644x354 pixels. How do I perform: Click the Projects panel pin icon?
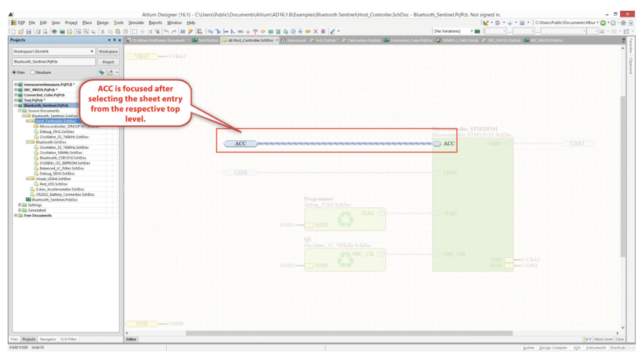(x=114, y=40)
